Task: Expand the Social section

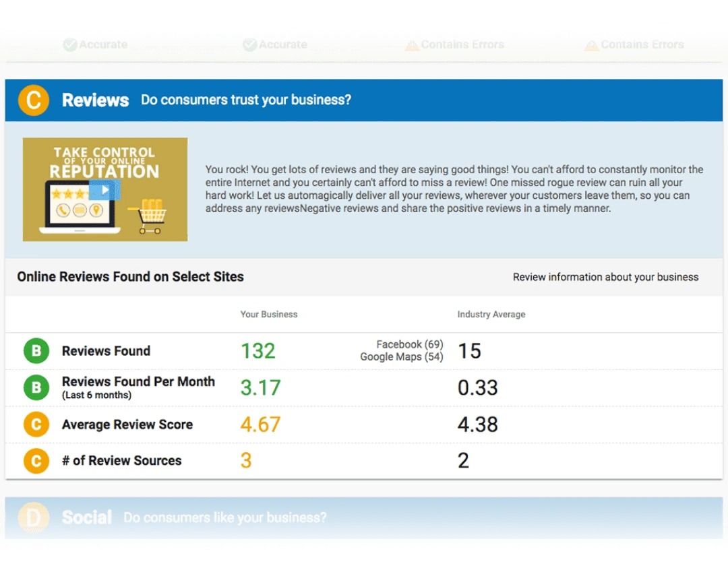Action: [x=86, y=517]
